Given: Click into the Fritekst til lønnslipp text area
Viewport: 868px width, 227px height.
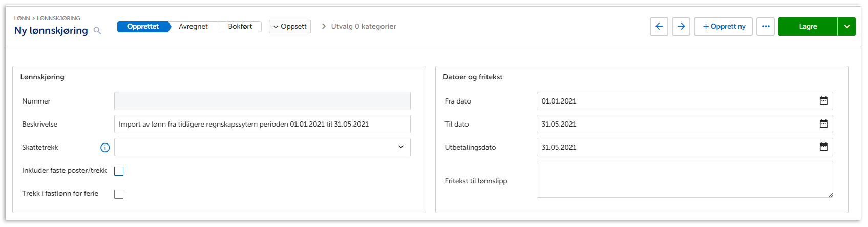Looking at the screenshot, I should [684, 179].
